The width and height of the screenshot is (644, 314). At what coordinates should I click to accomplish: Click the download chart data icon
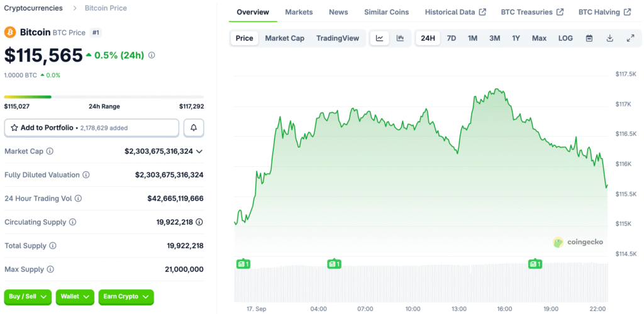pyautogui.click(x=610, y=38)
